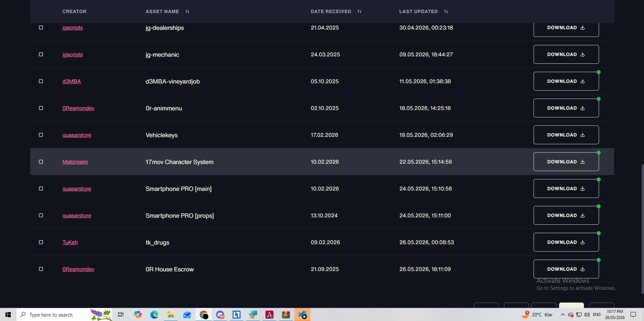Switch the ENG input language indicator
The image size is (644, 321).
point(597,315)
